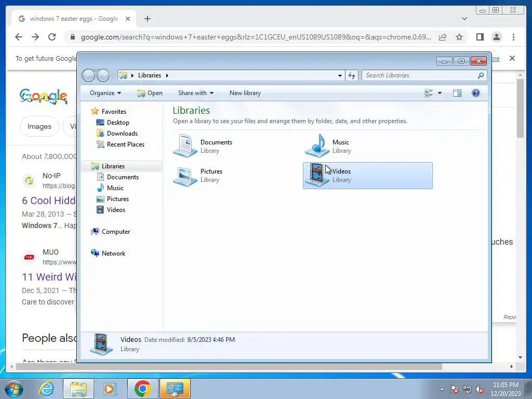532x399 pixels.
Task: Open Chrome tab search chevron
Action: click(x=464, y=19)
